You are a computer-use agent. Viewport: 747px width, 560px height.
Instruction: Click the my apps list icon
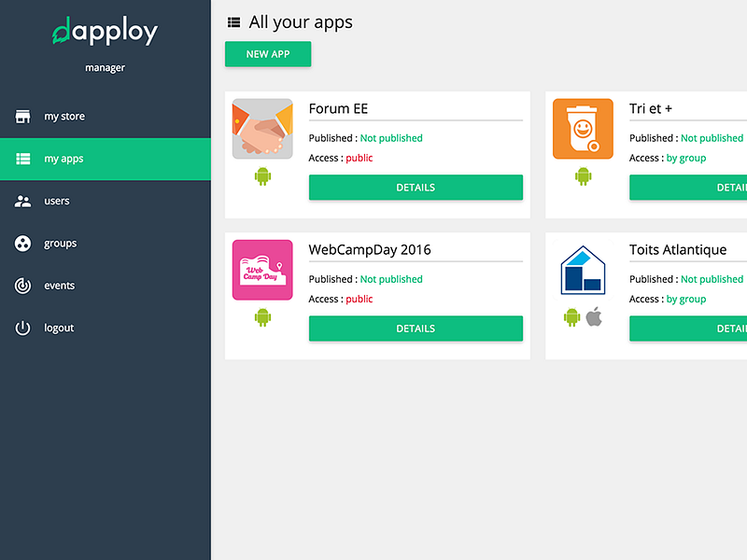[x=22, y=159]
